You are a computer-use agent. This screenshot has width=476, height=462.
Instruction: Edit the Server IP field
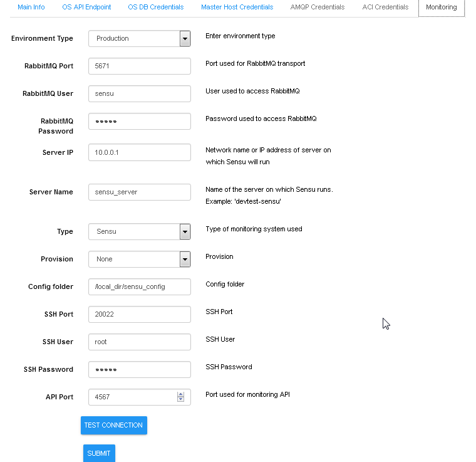139,152
